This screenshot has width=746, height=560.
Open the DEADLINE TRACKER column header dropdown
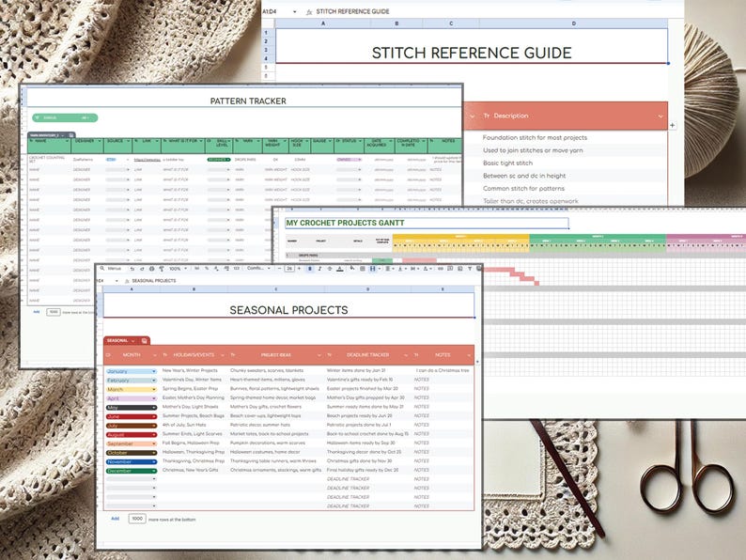click(405, 355)
